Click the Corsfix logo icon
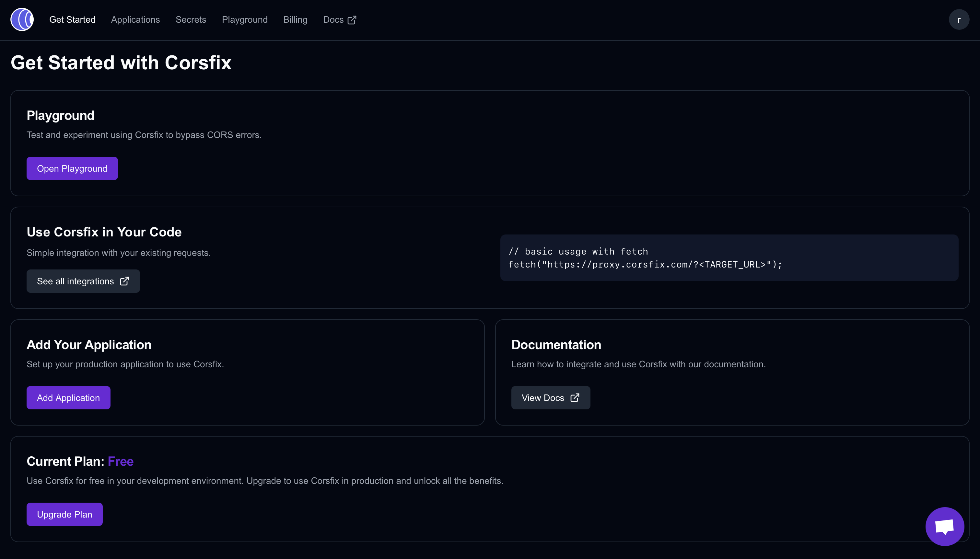 (22, 19)
